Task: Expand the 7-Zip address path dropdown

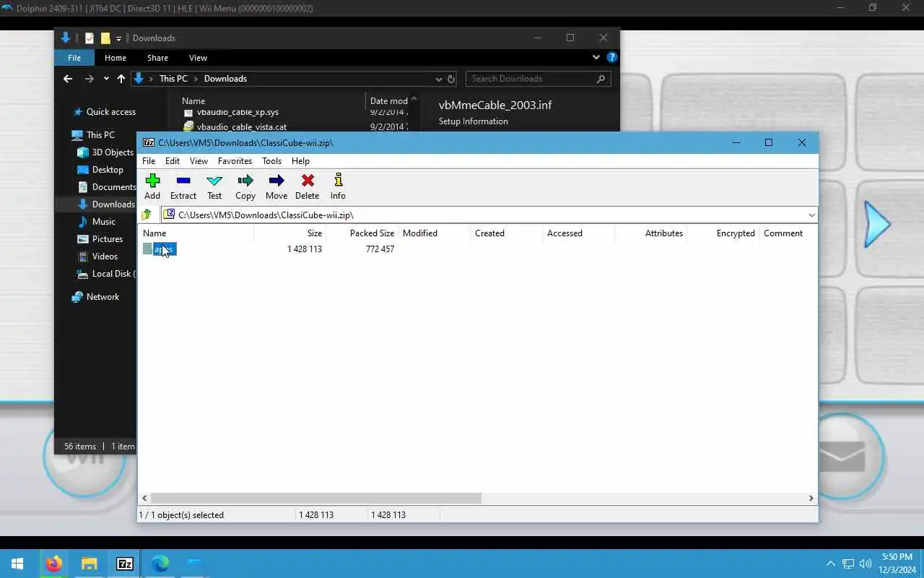Action: [811, 215]
